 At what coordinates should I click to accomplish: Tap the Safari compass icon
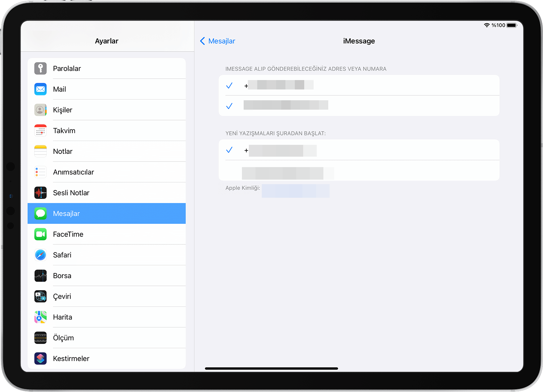point(40,255)
